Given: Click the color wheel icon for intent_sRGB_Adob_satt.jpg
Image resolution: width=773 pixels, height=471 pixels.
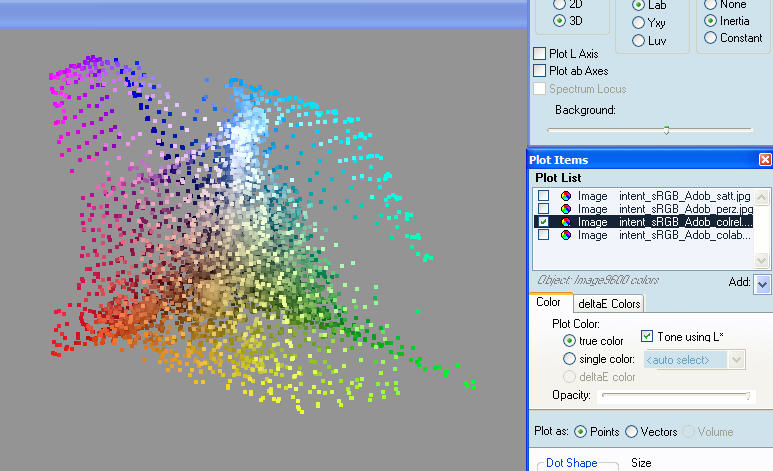Looking at the screenshot, I should (x=566, y=196).
